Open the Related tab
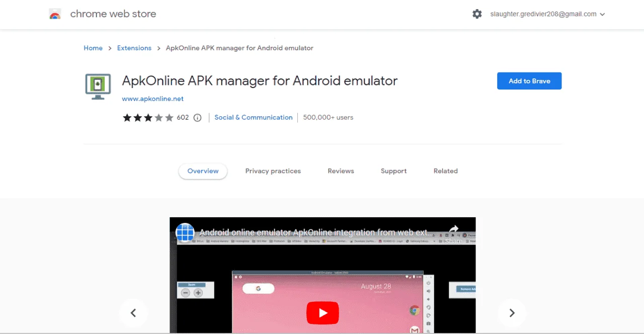 tap(446, 171)
